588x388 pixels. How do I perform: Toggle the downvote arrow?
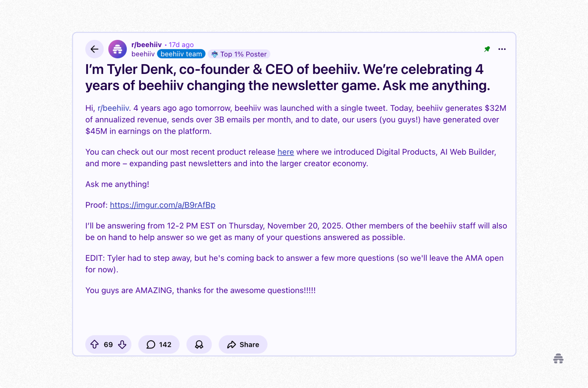tap(122, 344)
